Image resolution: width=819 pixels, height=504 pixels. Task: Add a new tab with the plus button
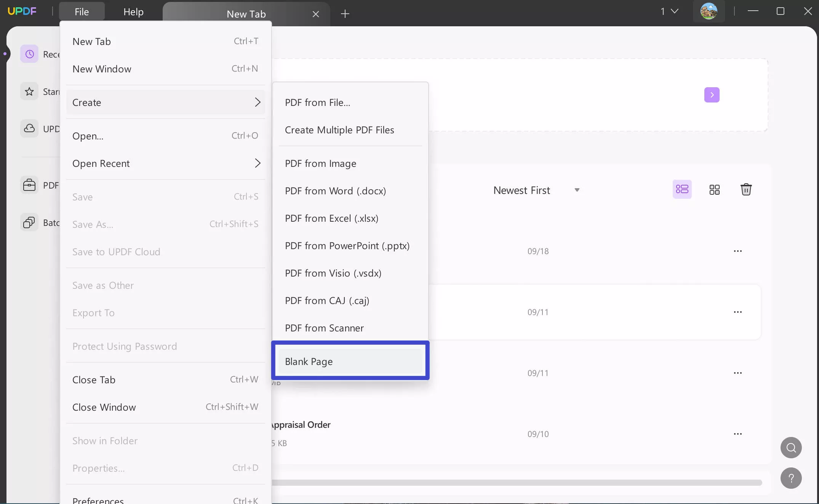345,14
